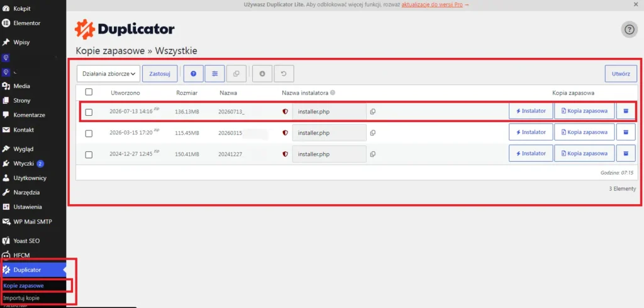Viewport: 644px width, 308px height.
Task: Click the Zastosuj apply button
Action: (x=160, y=74)
